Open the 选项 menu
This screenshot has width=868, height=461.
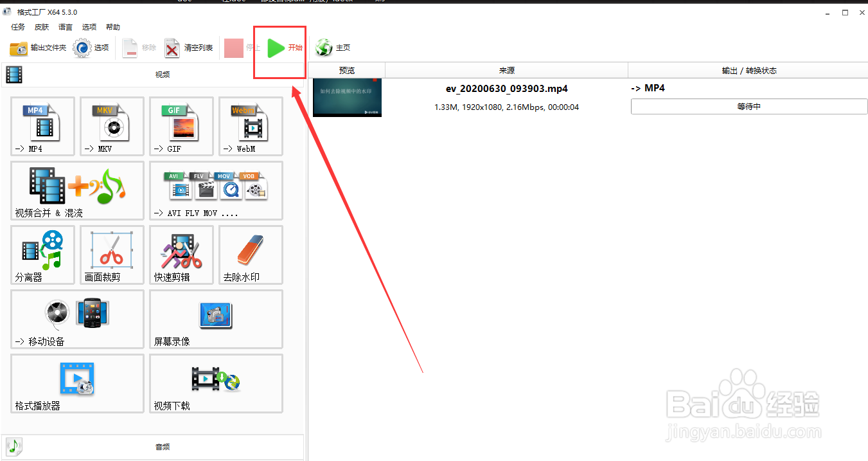89,27
